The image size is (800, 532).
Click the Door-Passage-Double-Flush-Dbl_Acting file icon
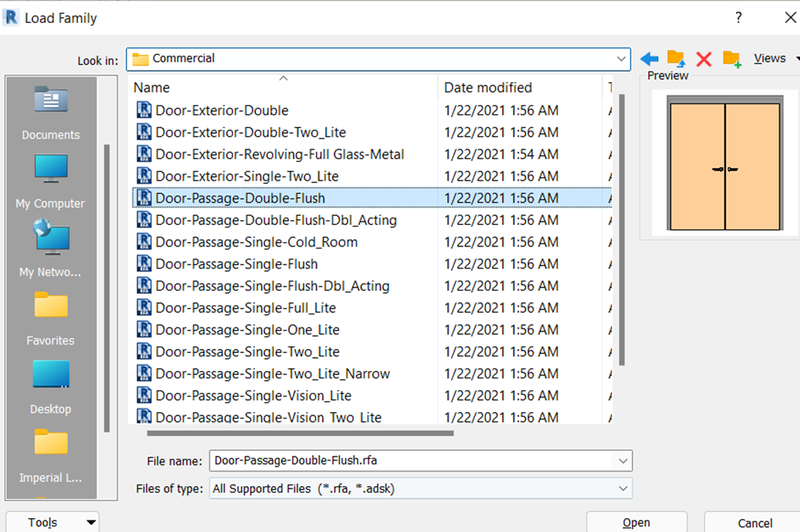click(144, 219)
